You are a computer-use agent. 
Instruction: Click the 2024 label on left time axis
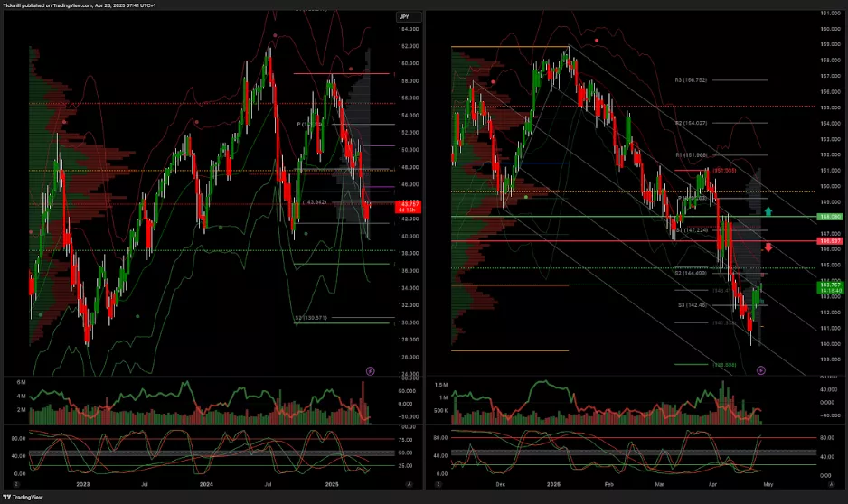click(207, 484)
